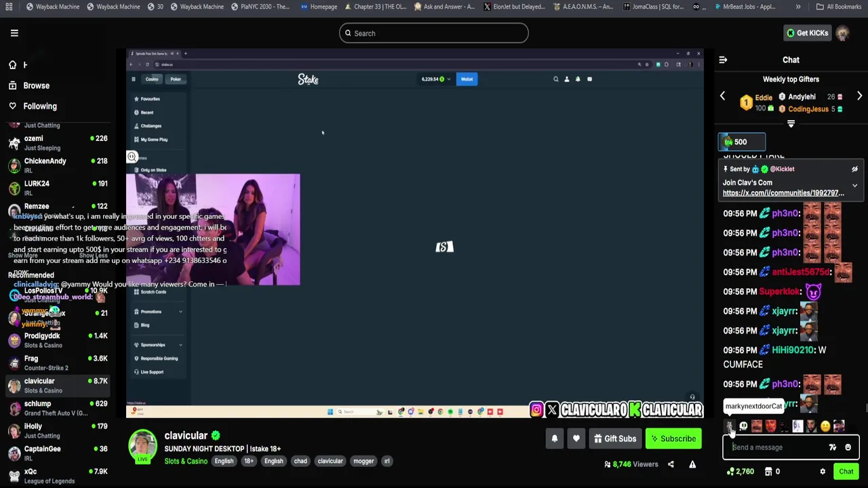Open the 7TV emote menu in chat input
The image size is (868, 488).
(x=833, y=447)
